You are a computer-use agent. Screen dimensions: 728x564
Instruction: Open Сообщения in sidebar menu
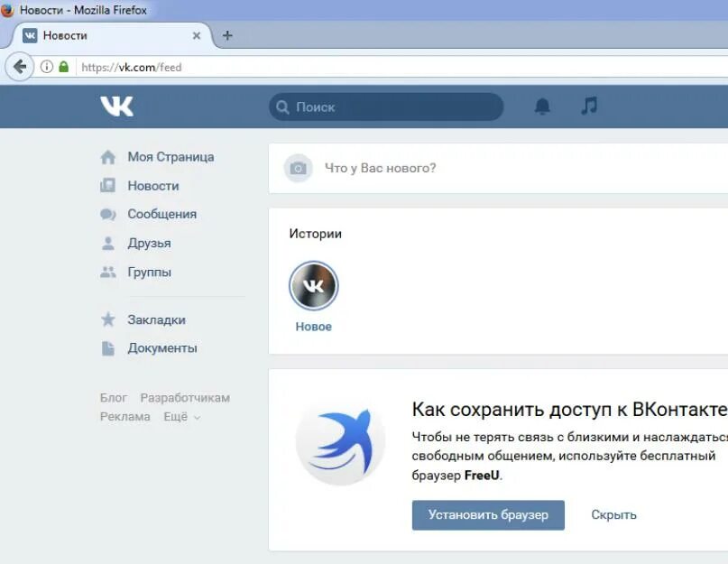(162, 214)
